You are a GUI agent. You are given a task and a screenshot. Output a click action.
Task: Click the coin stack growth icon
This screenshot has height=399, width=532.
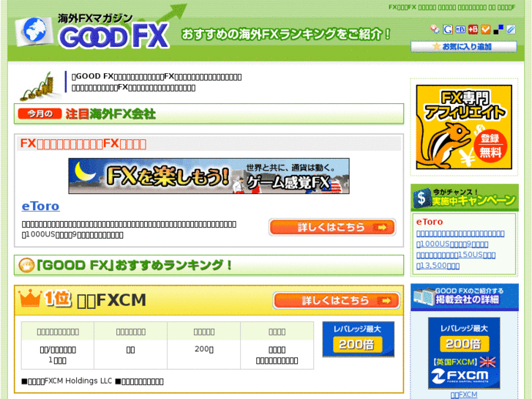tap(41, 86)
